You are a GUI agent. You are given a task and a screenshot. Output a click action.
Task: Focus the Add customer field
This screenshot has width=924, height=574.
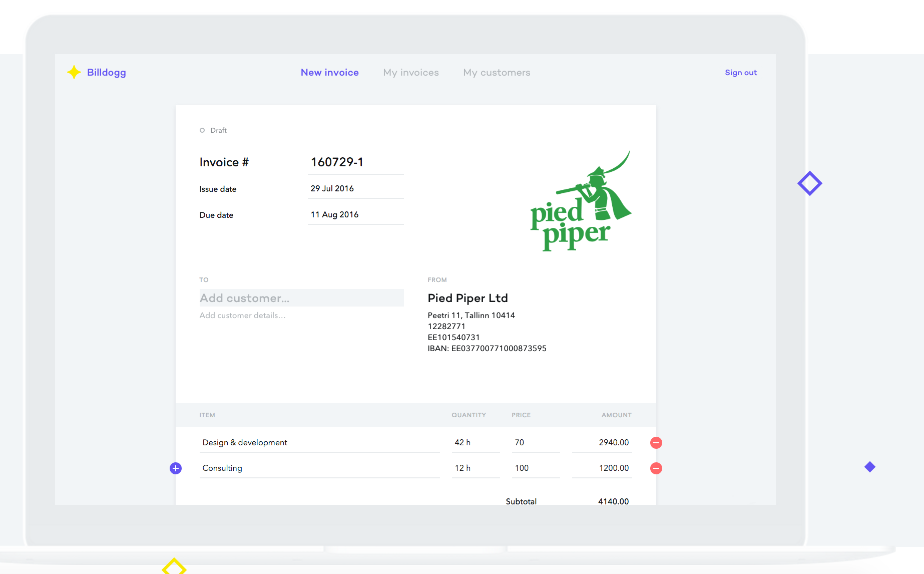pos(301,298)
